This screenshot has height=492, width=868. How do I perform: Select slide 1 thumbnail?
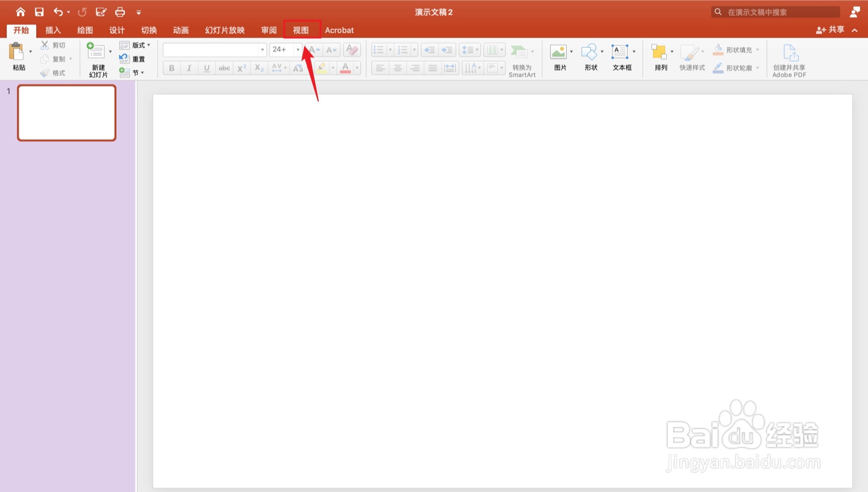click(x=67, y=113)
